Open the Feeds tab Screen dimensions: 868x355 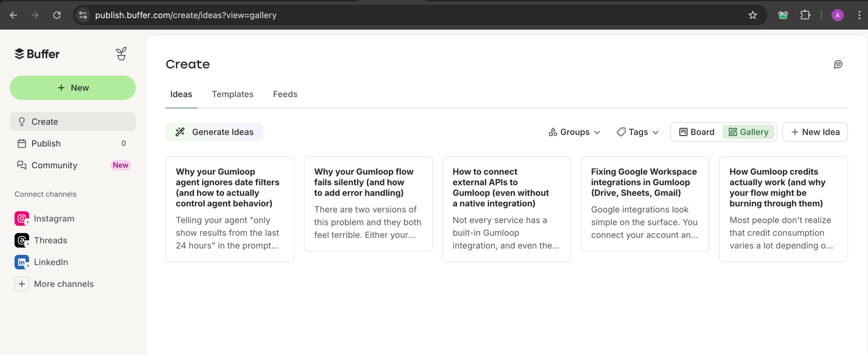(285, 94)
